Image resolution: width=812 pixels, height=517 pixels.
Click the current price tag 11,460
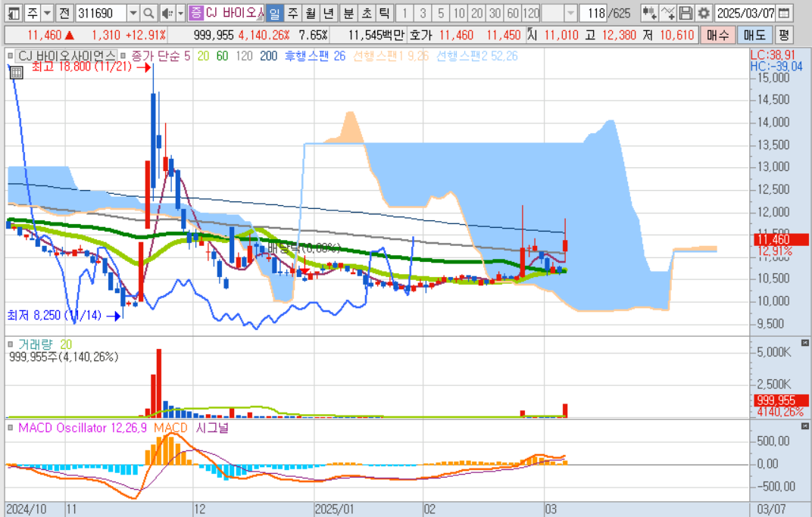click(x=780, y=240)
